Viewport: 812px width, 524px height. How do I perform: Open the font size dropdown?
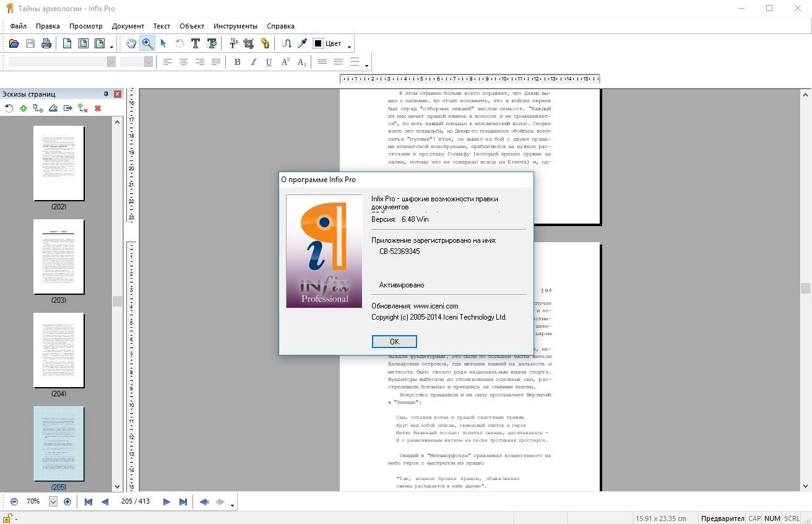click(x=148, y=61)
